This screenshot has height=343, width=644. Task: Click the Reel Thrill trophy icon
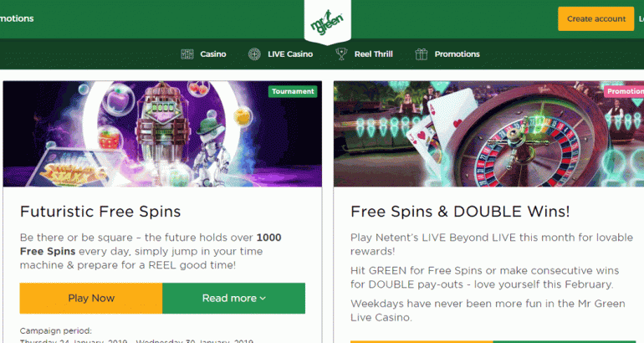[x=341, y=54]
